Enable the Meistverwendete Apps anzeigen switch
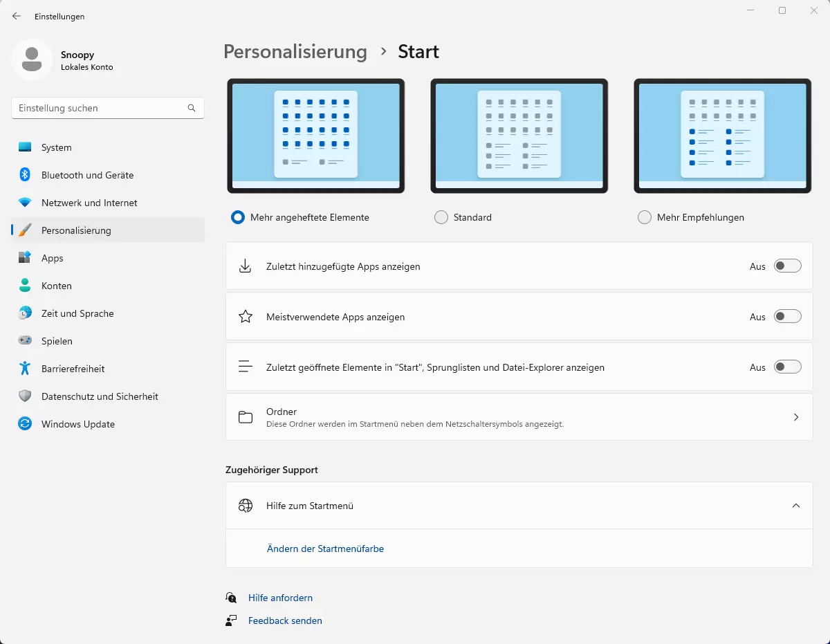Image resolution: width=830 pixels, height=644 pixels. (788, 317)
